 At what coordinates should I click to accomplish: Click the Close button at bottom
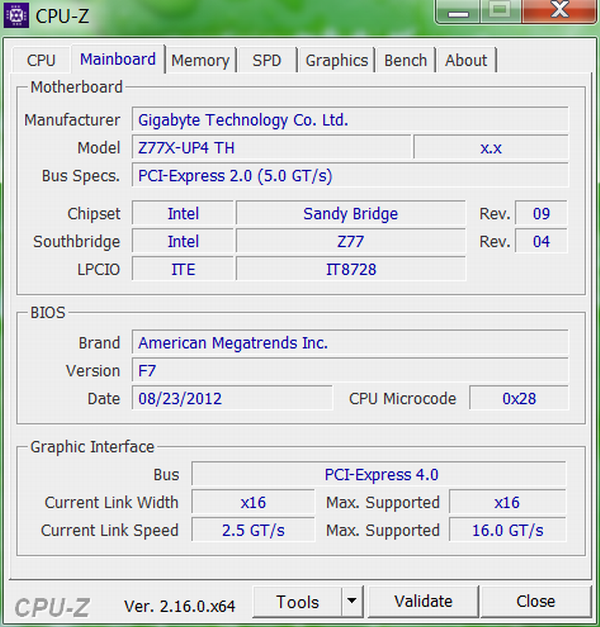coord(536,602)
